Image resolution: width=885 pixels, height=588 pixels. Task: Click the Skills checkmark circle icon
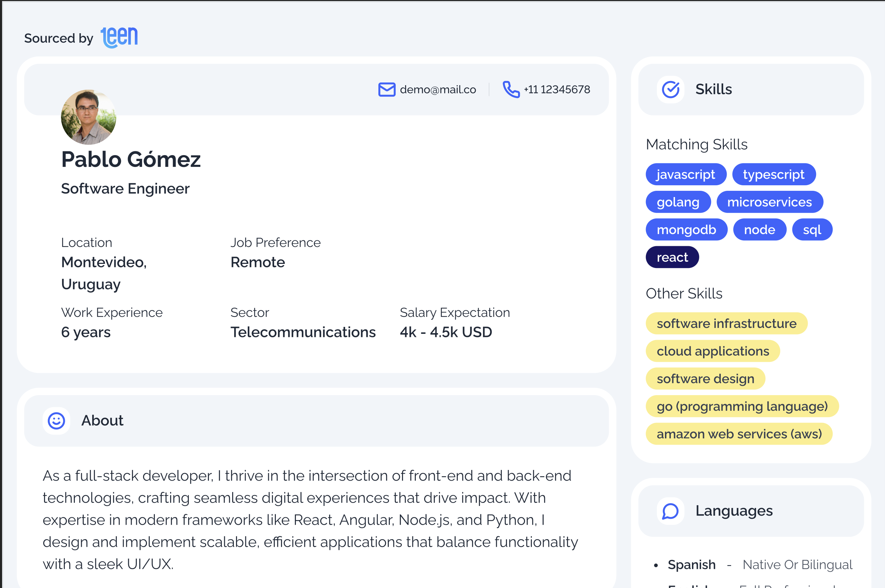[671, 90]
